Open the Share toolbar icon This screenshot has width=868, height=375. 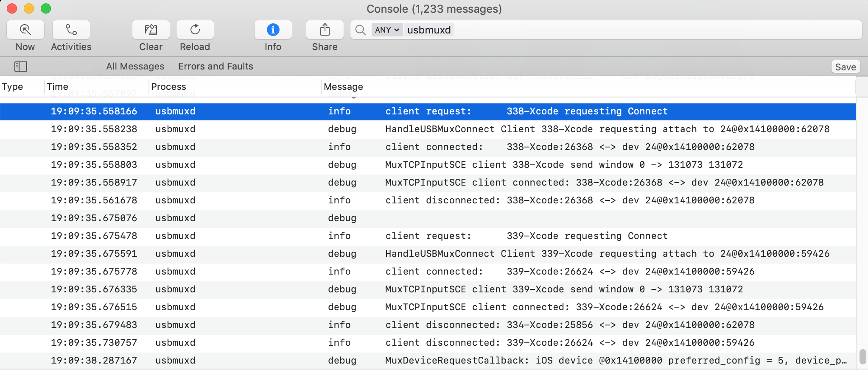325,30
